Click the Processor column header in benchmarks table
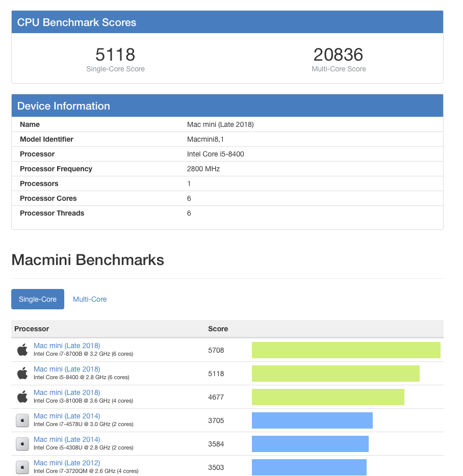463x476 pixels. coord(32,329)
